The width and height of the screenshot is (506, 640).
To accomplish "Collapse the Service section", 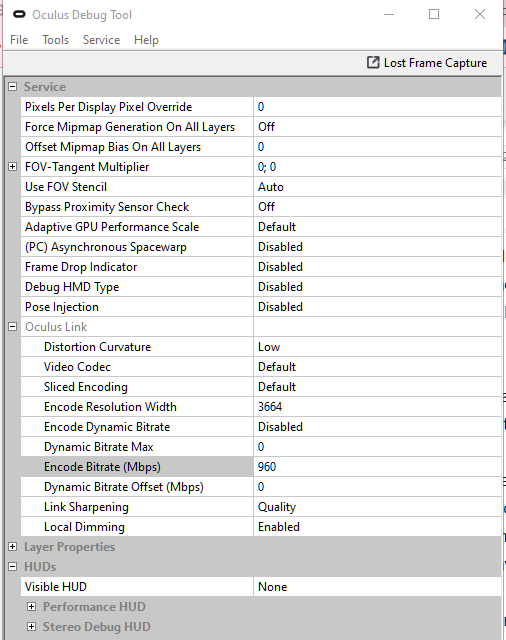I will coord(13,87).
